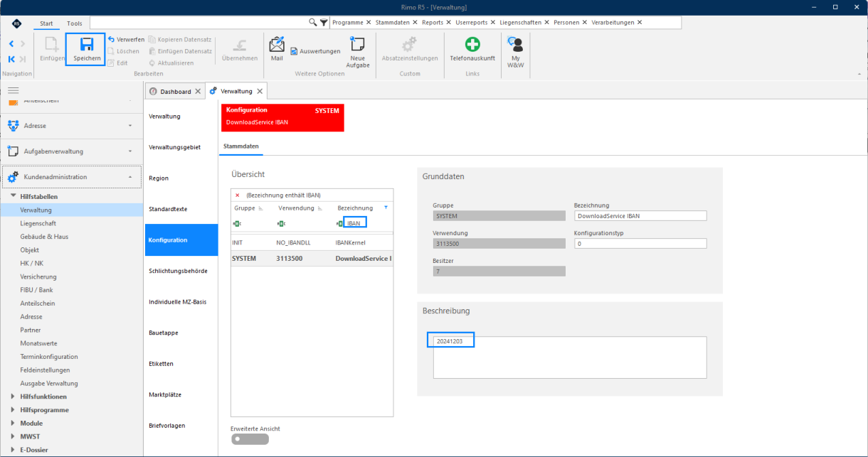Toggle the Erweiterte Ansicht switch
This screenshot has height=457, width=868.
click(250, 439)
